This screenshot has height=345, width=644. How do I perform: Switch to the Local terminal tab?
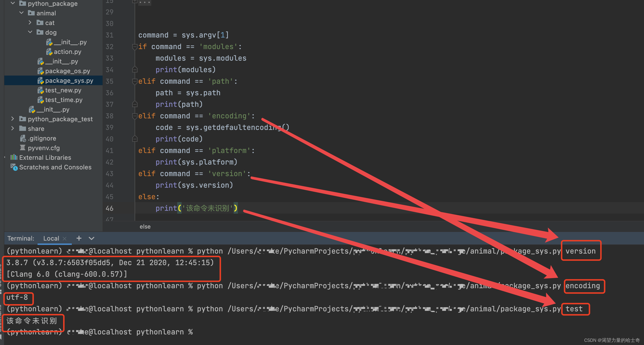51,238
